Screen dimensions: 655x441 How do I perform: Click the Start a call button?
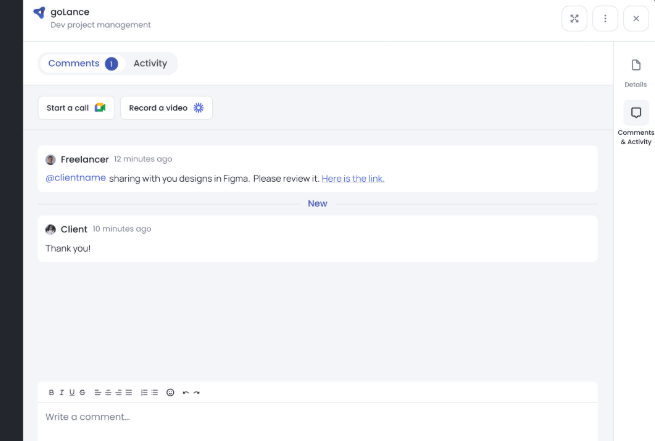(76, 108)
